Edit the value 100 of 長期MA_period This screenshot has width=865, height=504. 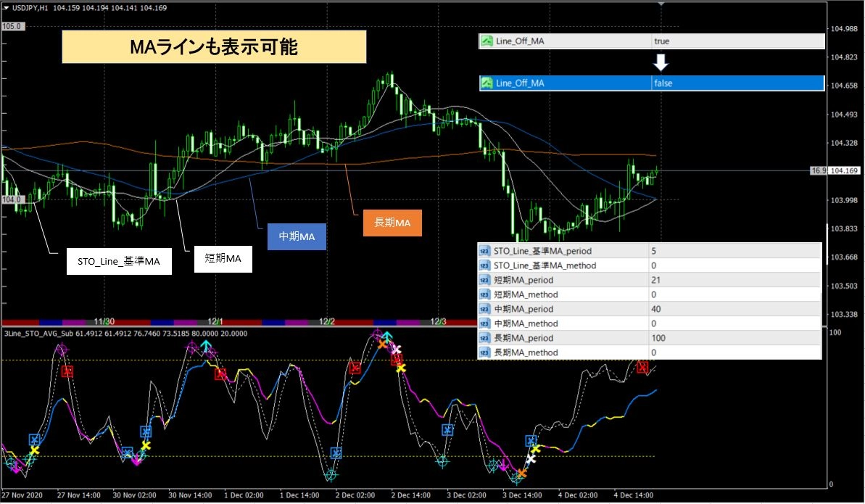click(x=658, y=338)
